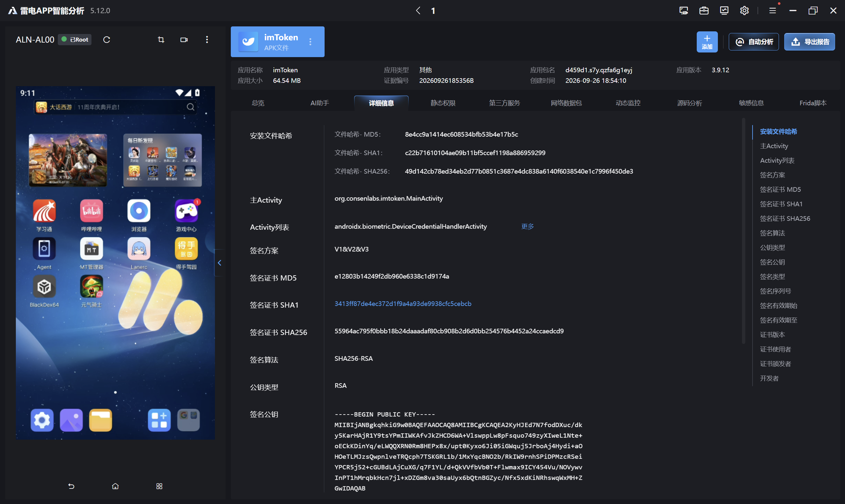The height and width of the screenshot is (504, 845).
Task: Open the 每日新发现 games widget
Action: 162,160
